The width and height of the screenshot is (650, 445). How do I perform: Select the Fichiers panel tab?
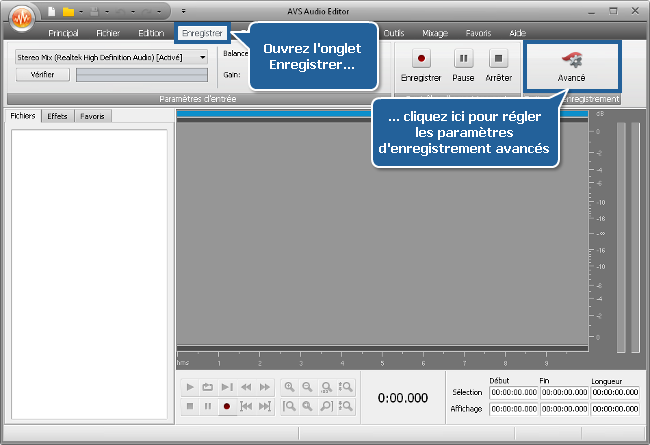23,116
